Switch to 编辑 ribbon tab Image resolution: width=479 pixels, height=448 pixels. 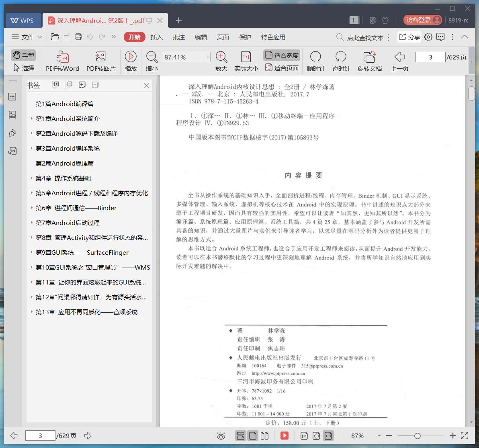pos(201,37)
